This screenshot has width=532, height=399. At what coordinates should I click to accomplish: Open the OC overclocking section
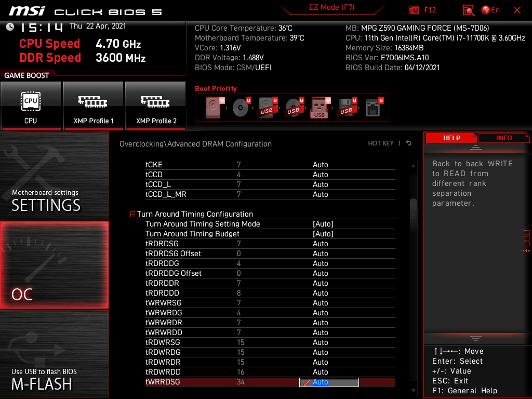coord(54,265)
